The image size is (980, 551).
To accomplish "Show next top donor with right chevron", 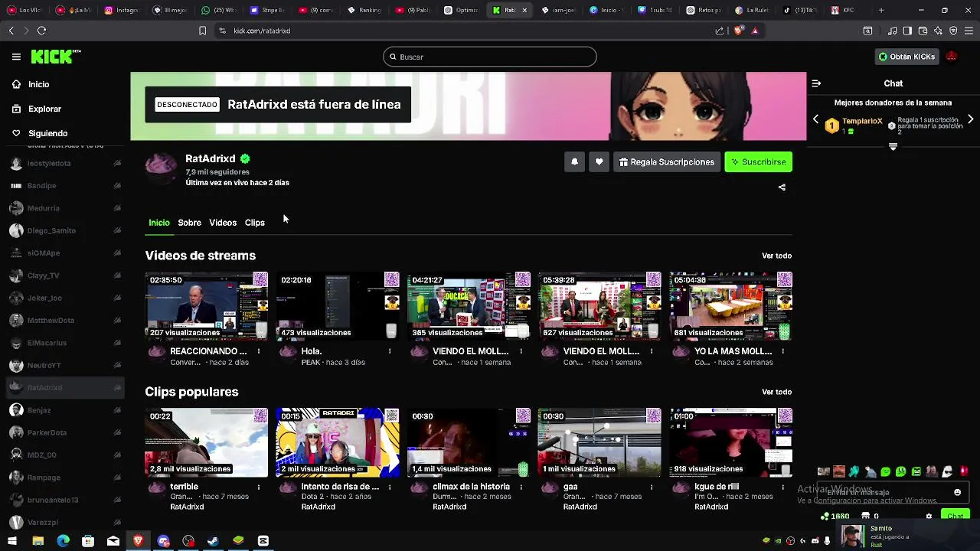I will (970, 120).
